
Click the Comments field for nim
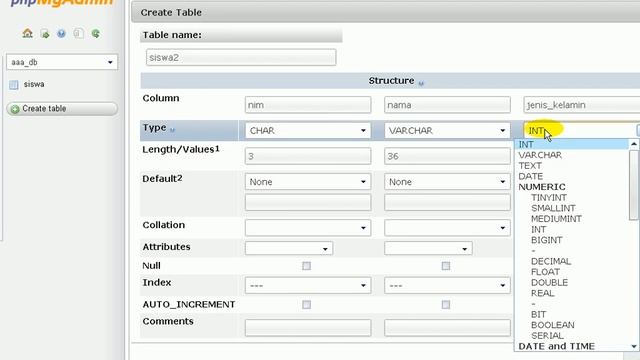[308, 328]
